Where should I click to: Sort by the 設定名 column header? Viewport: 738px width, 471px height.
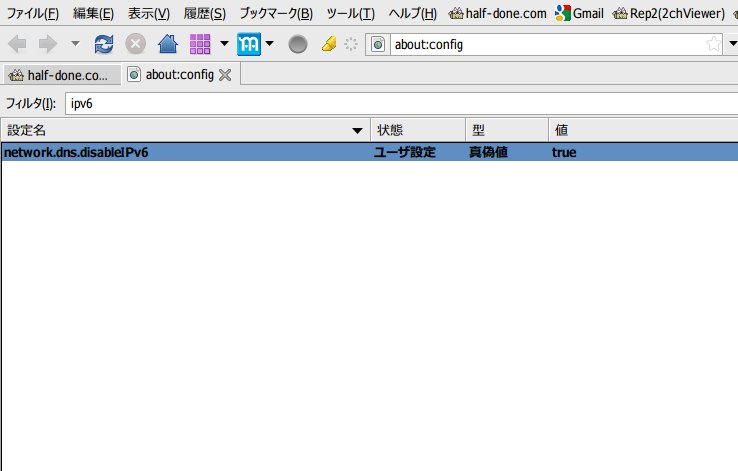pos(185,130)
